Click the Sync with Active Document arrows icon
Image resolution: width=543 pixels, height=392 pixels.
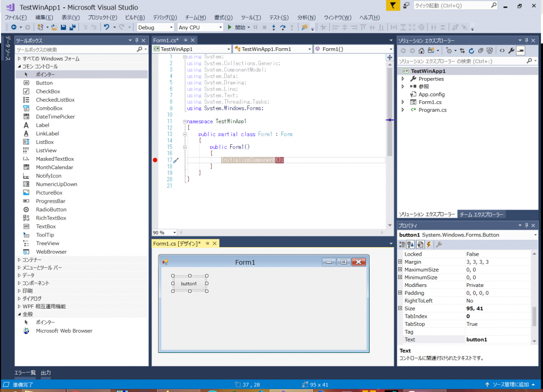(462, 50)
